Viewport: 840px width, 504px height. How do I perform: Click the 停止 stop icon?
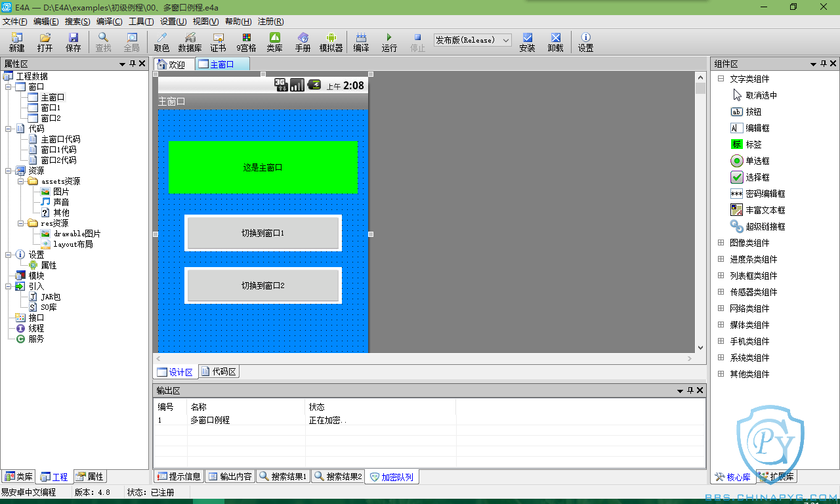click(x=417, y=43)
